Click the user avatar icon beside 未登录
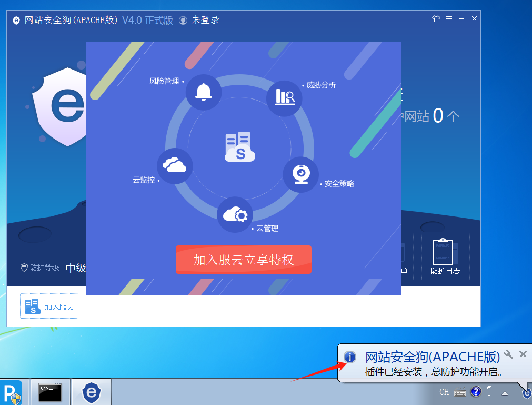The width and height of the screenshot is (532, 405). click(183, 21)
